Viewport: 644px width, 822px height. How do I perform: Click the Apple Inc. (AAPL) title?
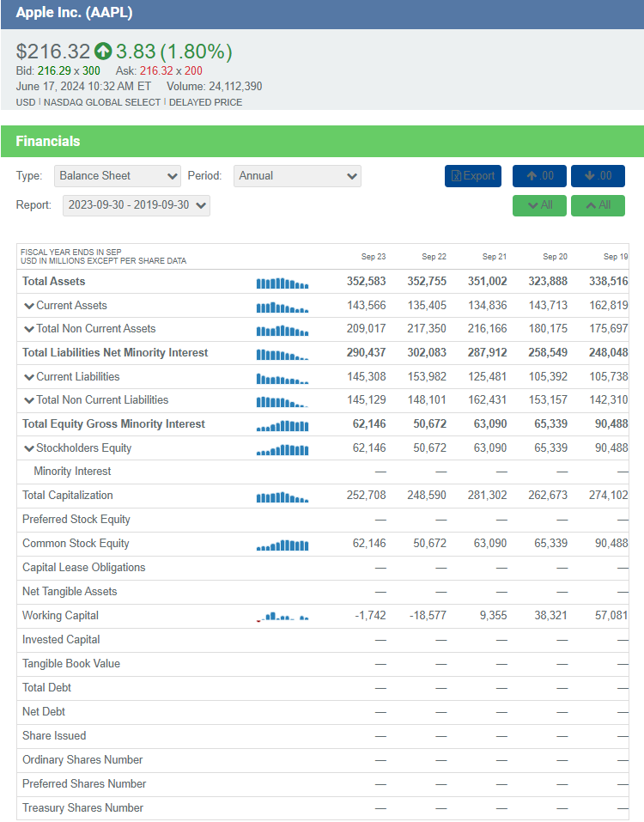tap(74, 13)
